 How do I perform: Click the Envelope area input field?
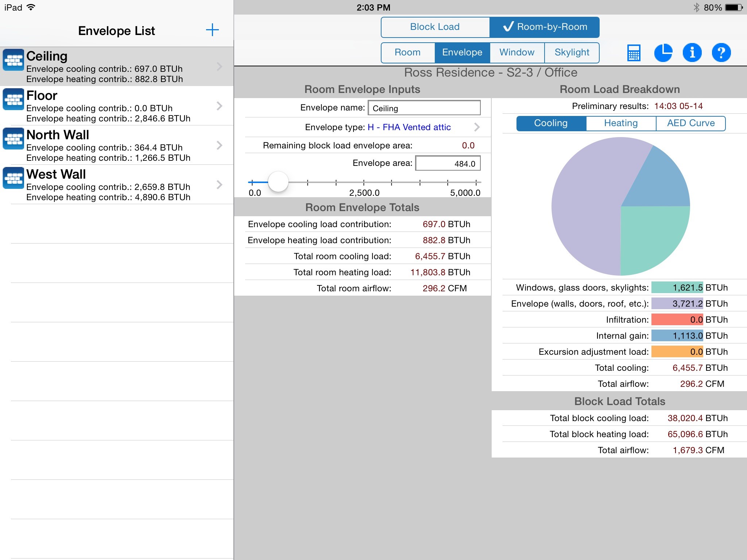pos(448,163)
